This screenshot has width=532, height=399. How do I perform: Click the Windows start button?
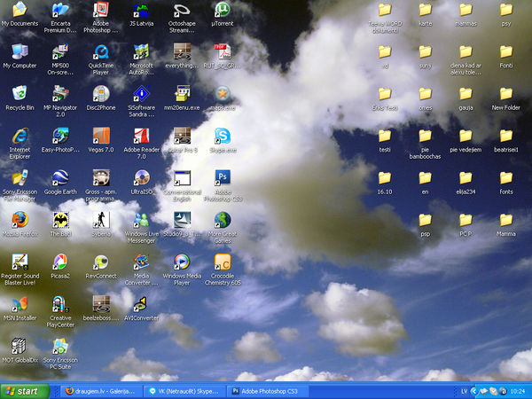(25, 391)
